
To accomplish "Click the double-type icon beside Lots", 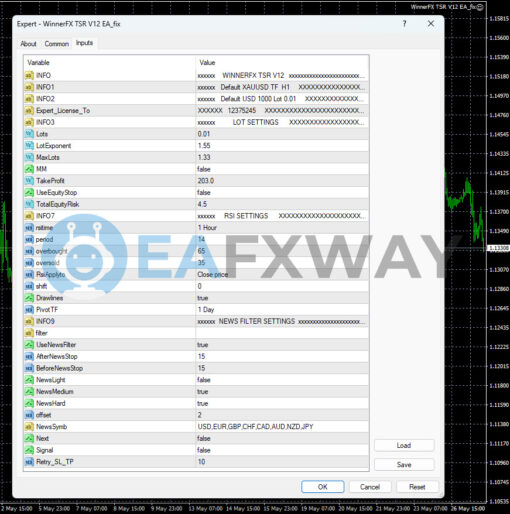I will point(29,134).
